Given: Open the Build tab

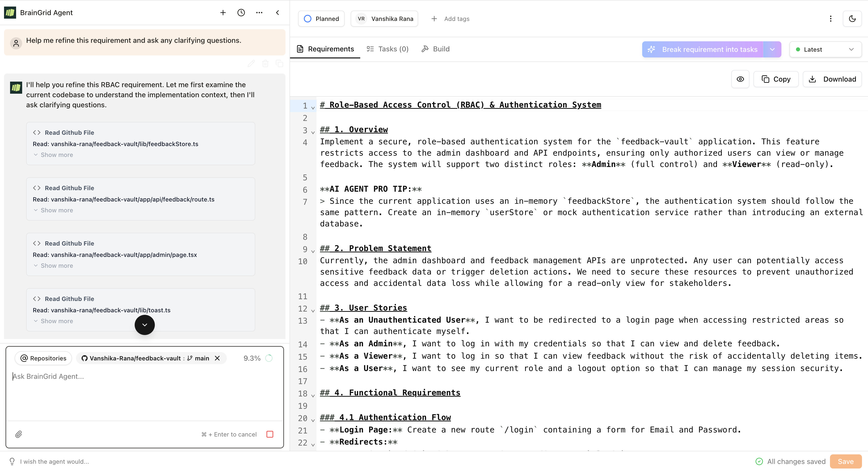Looking at the screenshot, I should 435,49.
